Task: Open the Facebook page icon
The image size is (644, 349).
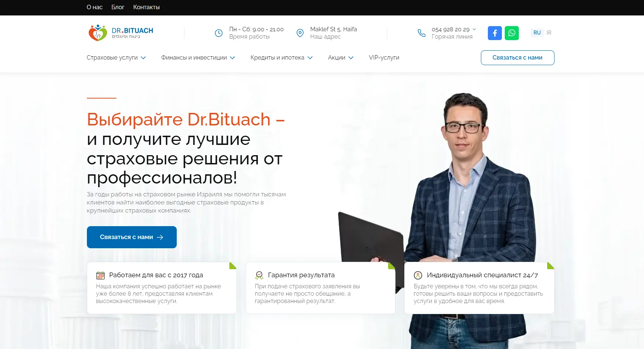Action: (495, 33)
